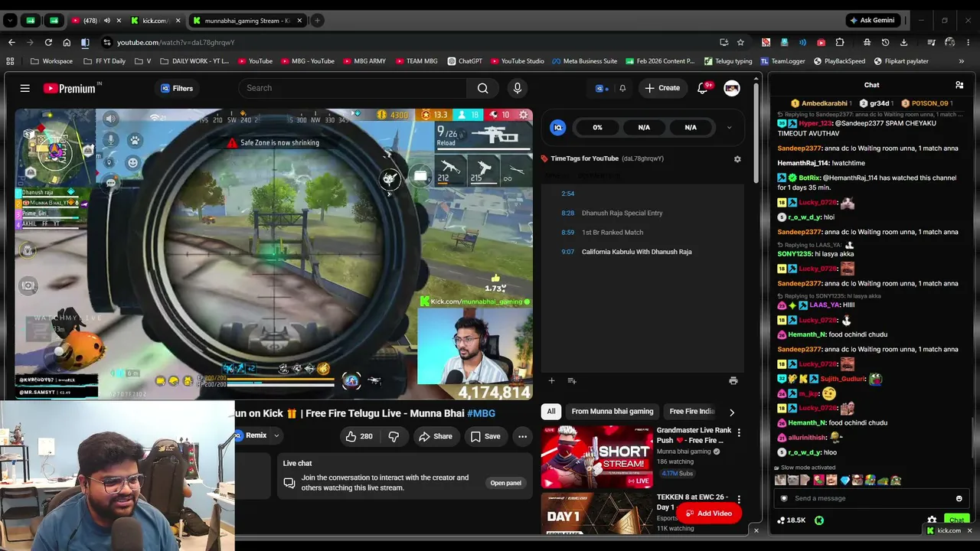Open the browser extensions puzzle menu
The height and width of the screenshot is (551, 980).
tap(840, 42)
